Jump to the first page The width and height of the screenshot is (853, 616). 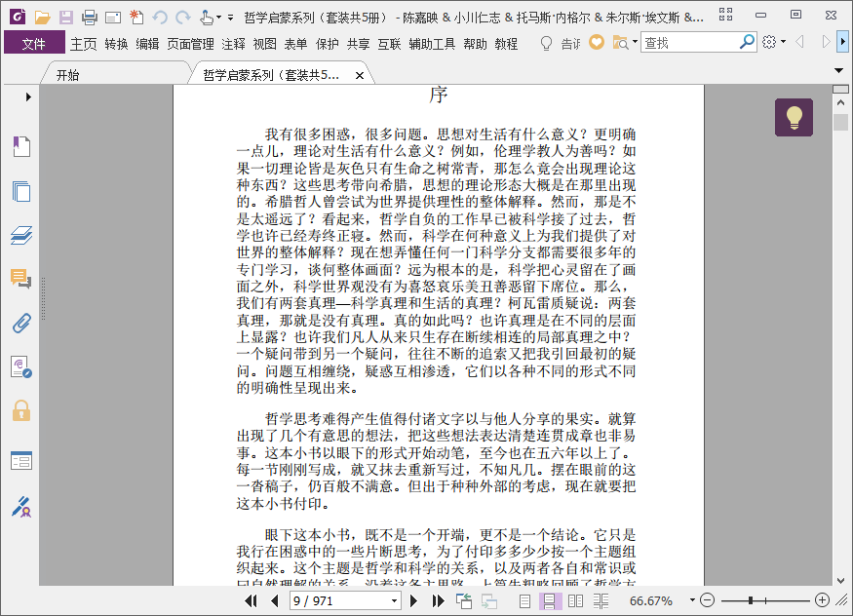pos(251,600)
